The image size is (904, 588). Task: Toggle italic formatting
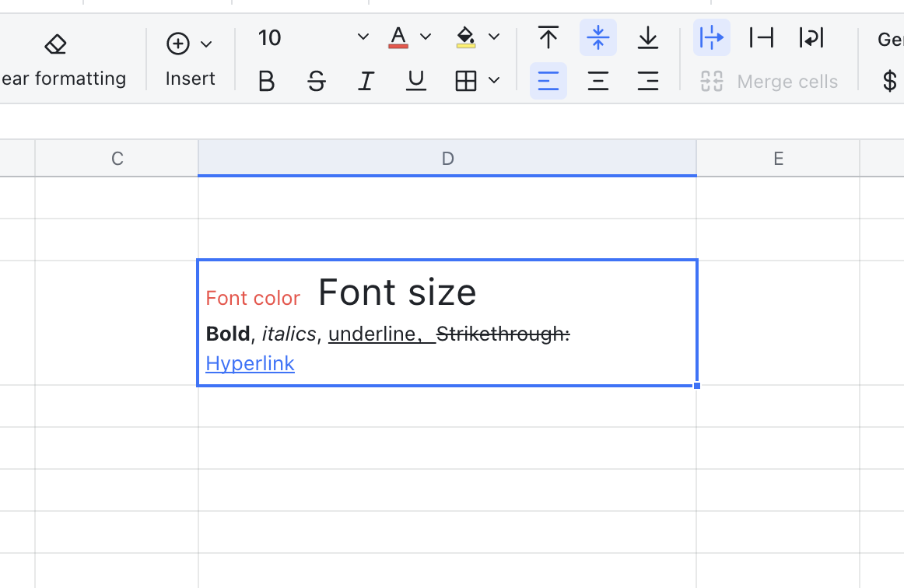point(366,81)
